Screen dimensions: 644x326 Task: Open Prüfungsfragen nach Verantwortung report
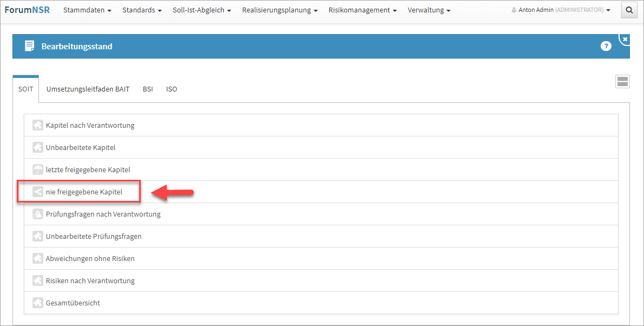pyautogui.click(x=321, y=214)
